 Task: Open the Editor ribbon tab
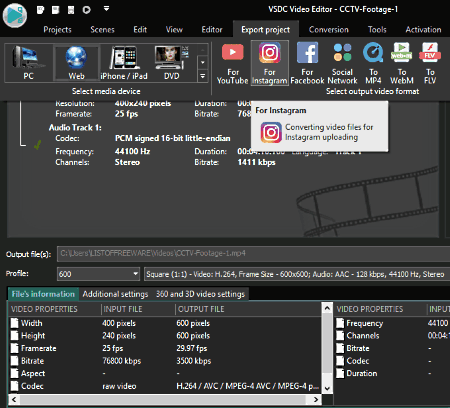click(x=212, y=30)
